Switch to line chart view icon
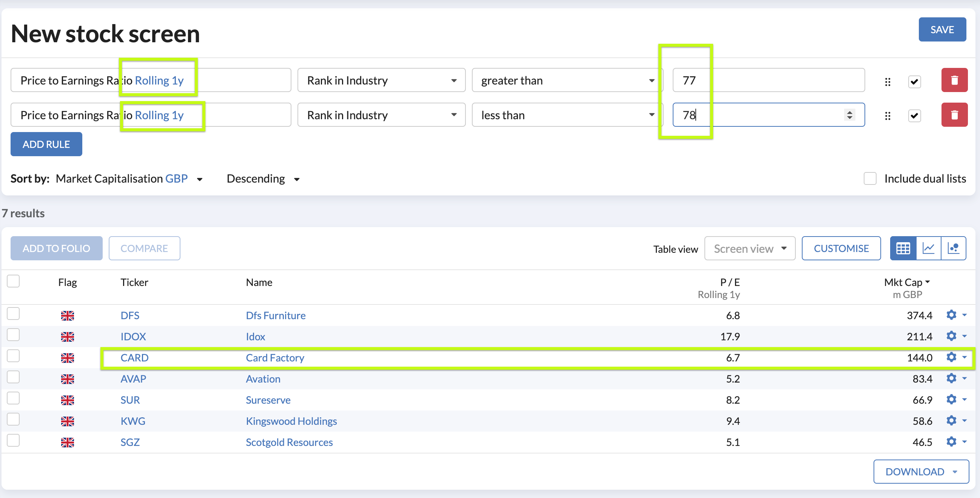The height and width of the screenshot is (498, 980). click(928, 248)
